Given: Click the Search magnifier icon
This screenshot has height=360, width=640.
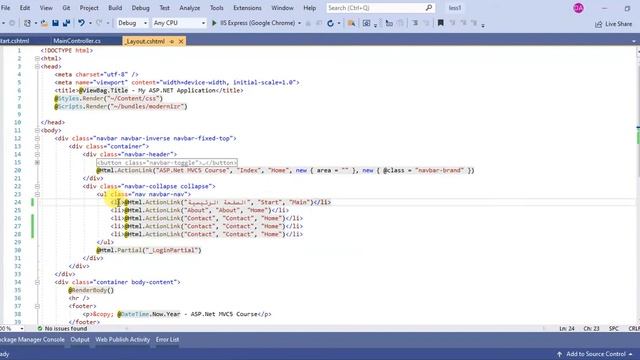Looking at the screenshot, I should [429, 8].
